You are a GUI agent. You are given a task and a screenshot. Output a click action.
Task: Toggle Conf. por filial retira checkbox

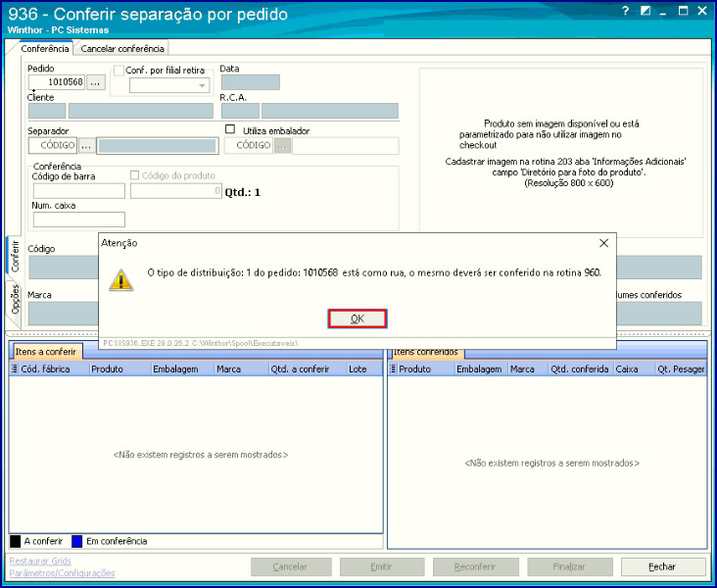[119, 71]
